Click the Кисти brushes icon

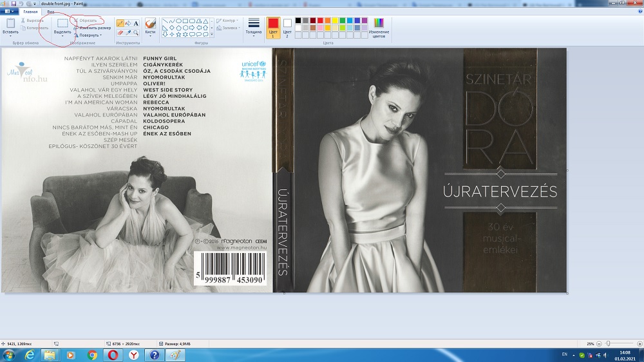click(x=150, y=23)
